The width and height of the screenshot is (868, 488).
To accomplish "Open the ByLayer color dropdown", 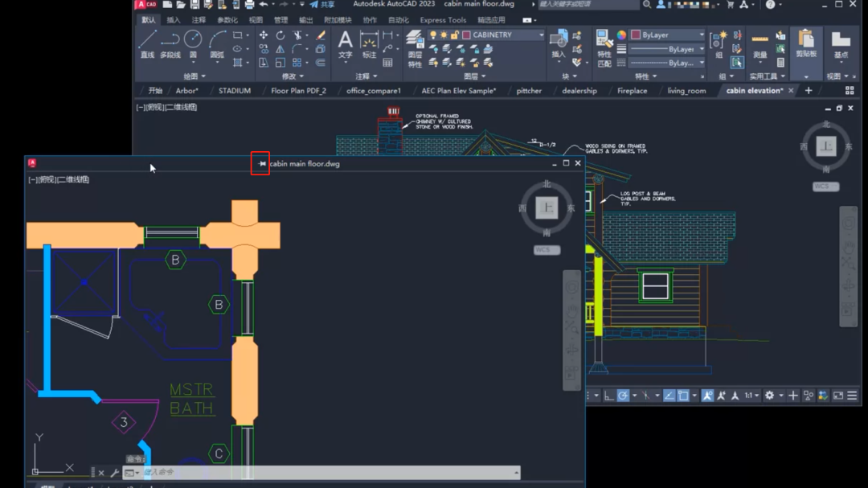I will (666, 35).
